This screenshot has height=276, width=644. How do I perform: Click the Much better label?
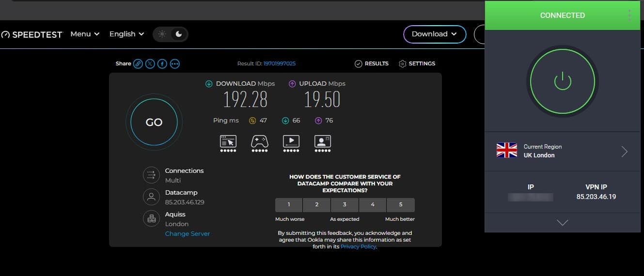coord(400,219)
